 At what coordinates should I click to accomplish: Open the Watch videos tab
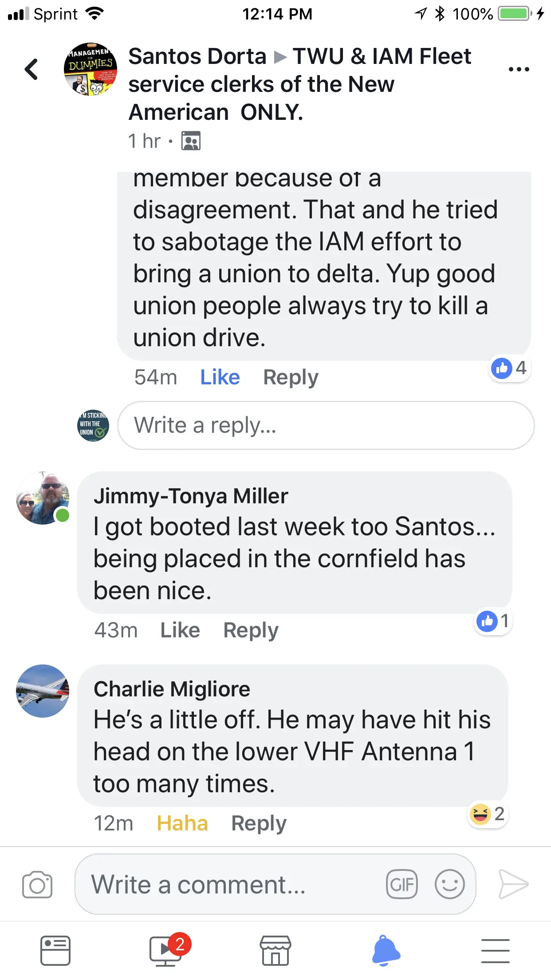coord(165,951)
